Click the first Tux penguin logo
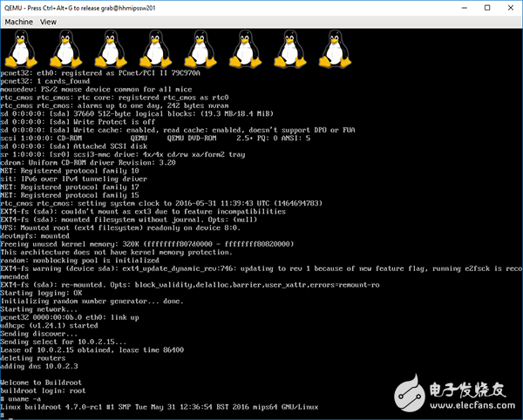 click(x=18, y=45)
